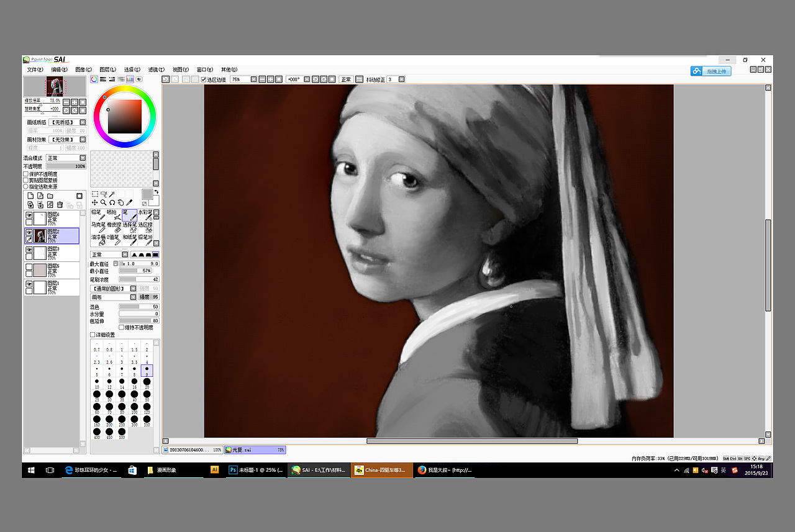Click the foreground color swatch
Screen dimensions: 795x532
coord(147,194)
